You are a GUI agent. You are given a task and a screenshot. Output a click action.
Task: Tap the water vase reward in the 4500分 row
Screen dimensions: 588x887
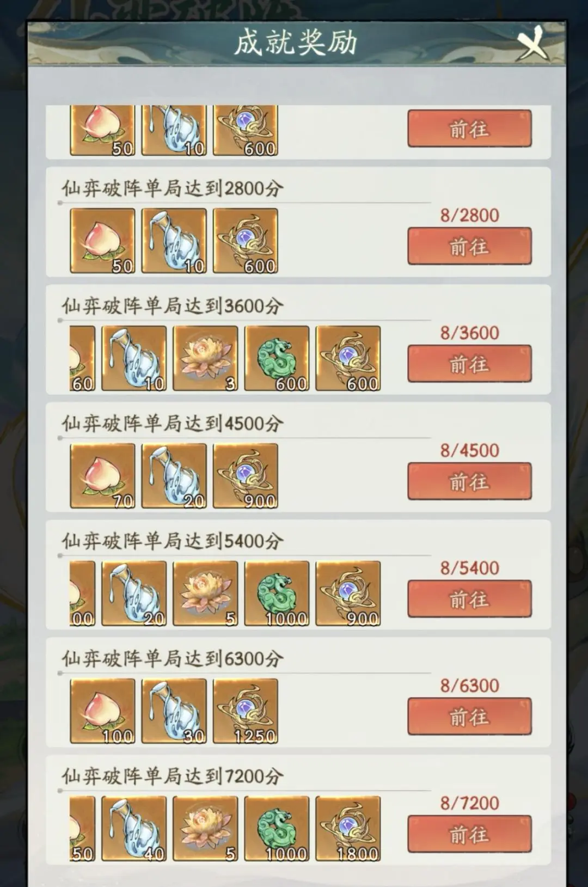click(x=174, y=476)
